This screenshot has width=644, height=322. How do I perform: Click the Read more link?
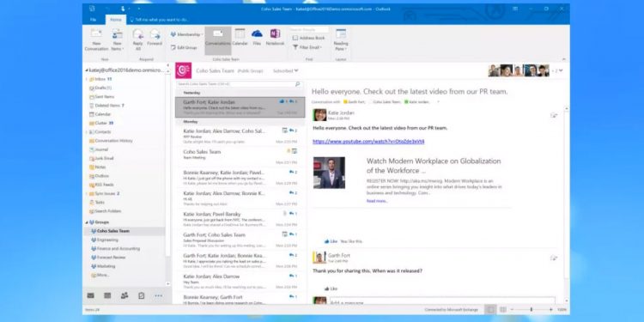click(x=377, y=201)
